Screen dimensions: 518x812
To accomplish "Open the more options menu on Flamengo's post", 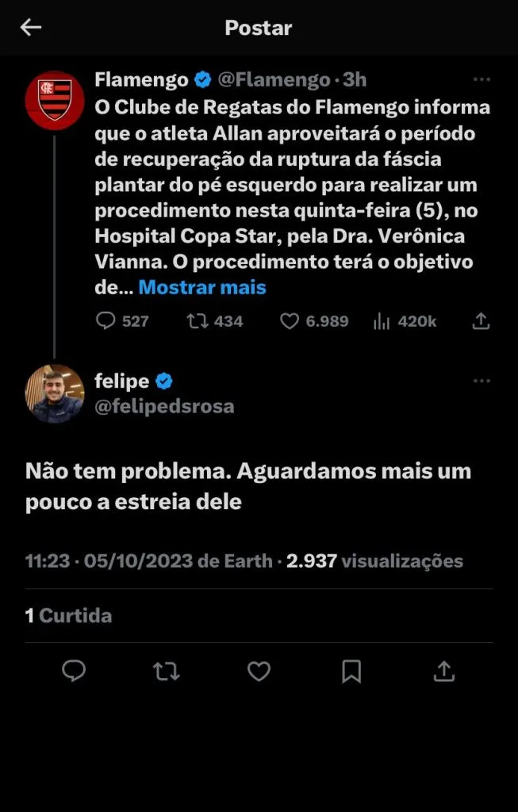I will point(482,80).
